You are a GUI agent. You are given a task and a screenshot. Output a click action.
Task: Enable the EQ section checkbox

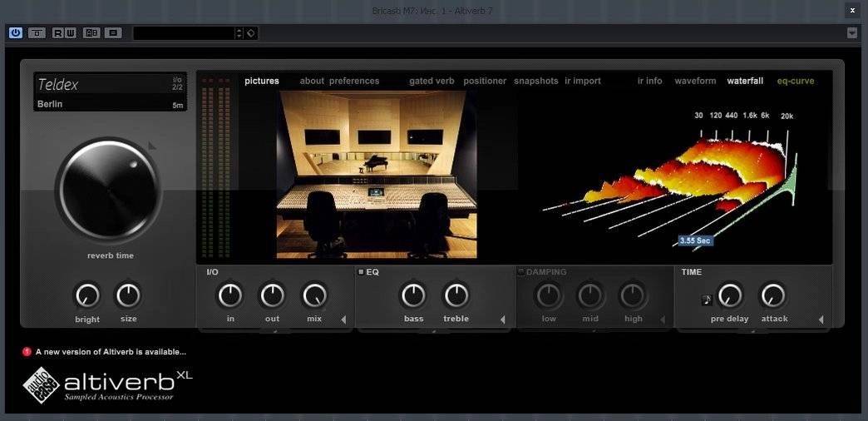tap(361, 272)
